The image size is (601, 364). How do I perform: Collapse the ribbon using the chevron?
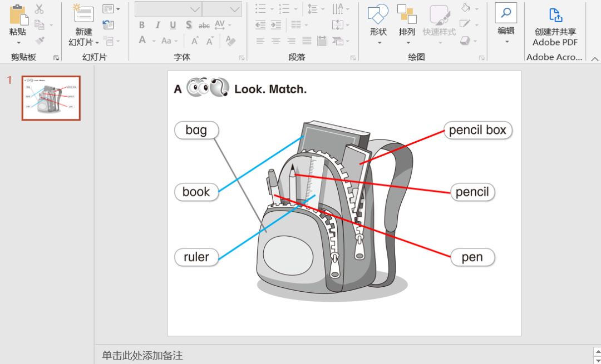[594, 58]
